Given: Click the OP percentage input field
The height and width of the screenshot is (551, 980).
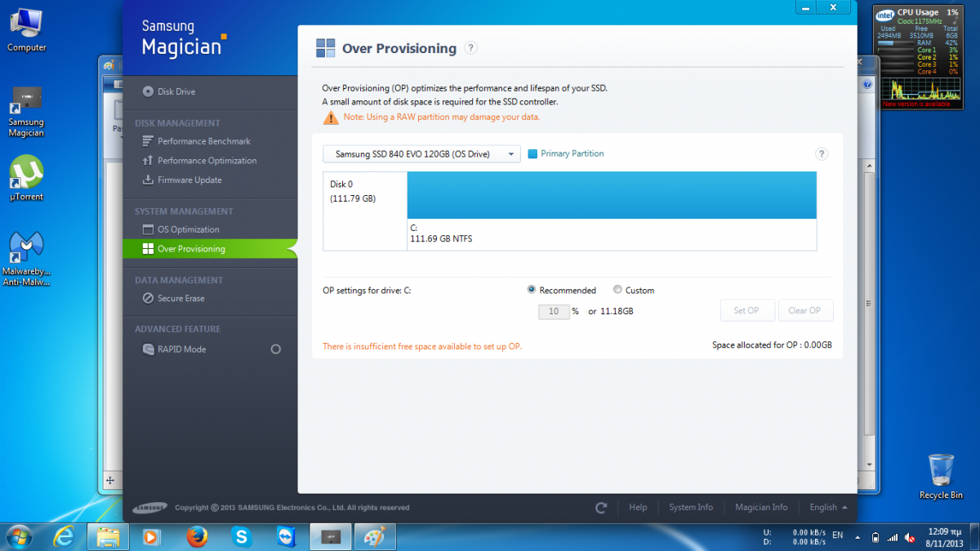Looking at the screenshot, I should [553, 311].
